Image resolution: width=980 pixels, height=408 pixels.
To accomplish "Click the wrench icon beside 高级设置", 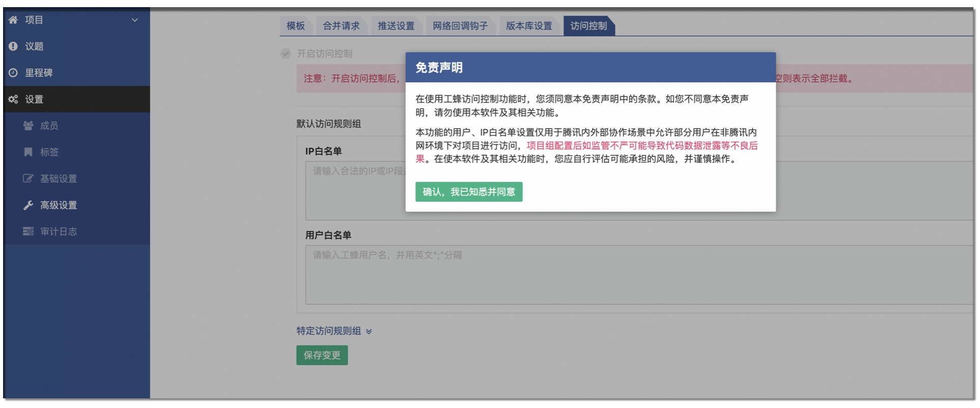I will point(29,205).
